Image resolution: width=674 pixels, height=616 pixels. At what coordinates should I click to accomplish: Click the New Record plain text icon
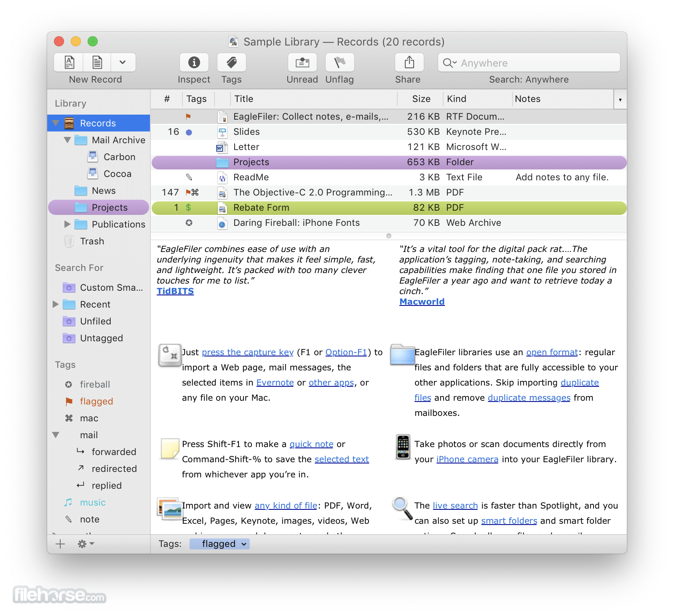pos(97,62)
